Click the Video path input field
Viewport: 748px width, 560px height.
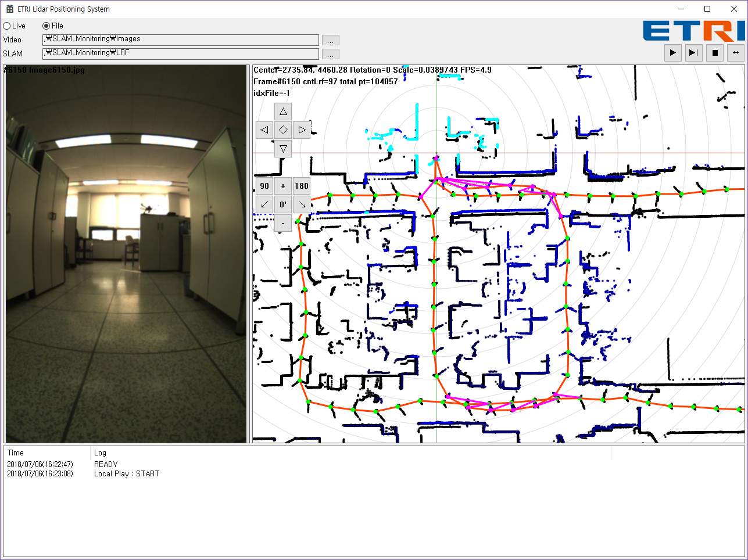pos(180,40)
